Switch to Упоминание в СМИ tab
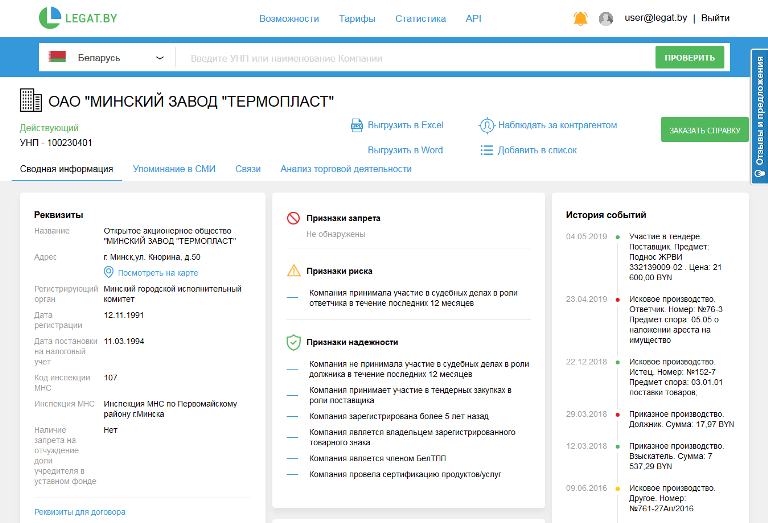This screenshot has height=523, width=768. point(174,169)
